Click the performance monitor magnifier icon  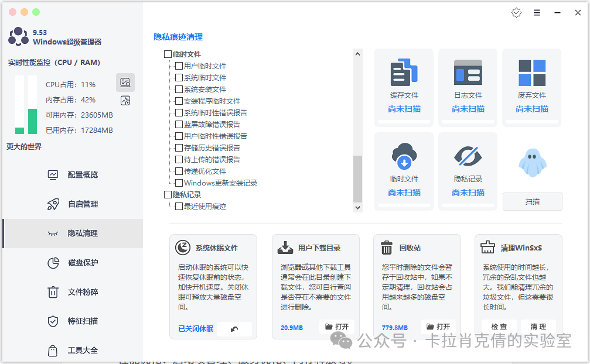pyautogui.click(x=125, y=83)
